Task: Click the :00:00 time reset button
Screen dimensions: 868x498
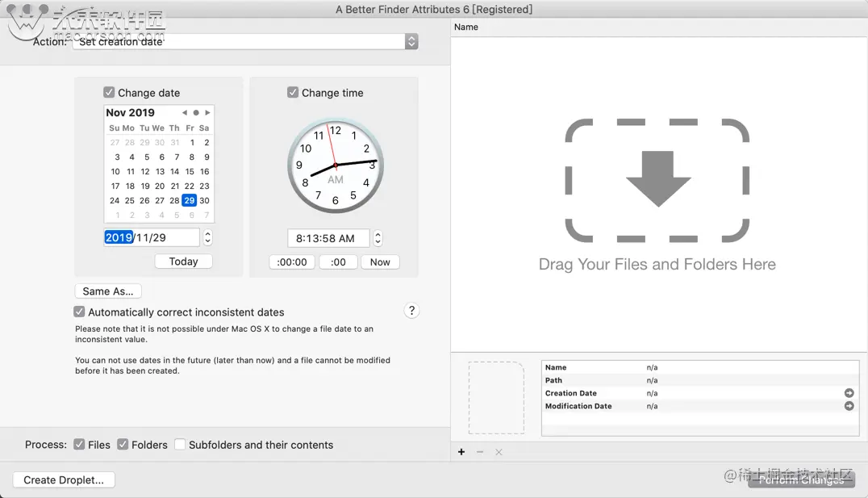Action: tap(292, 262)
